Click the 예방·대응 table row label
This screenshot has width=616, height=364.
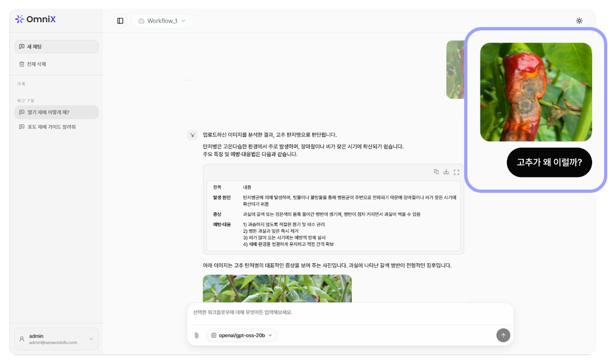click(x=222, y=225)
